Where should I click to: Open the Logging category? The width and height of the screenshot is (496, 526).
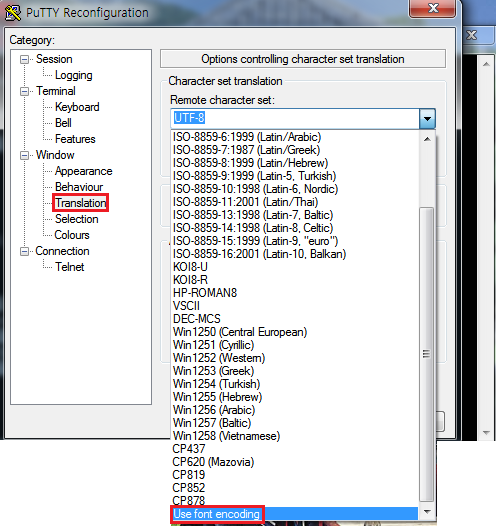pyautogui.click(x=73, y=75)
